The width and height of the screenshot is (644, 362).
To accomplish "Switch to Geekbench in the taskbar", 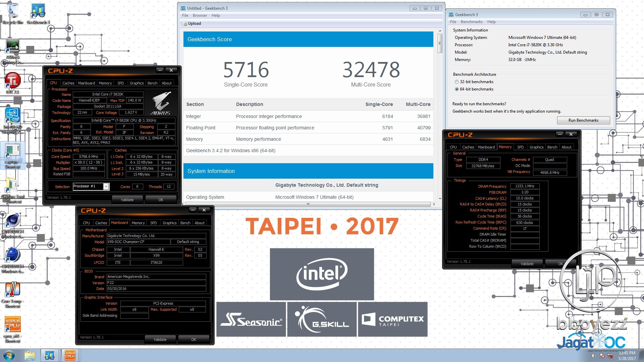I will (x=50, y=355).
